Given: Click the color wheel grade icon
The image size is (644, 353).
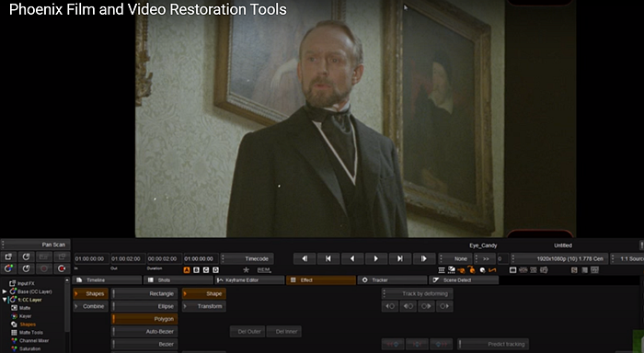Looking at the screenshot, I should click(8, 268).
